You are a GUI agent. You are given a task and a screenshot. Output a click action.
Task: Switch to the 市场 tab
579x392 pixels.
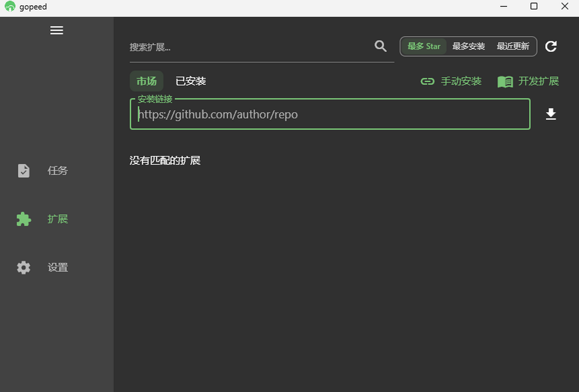(x=147, y=81)
